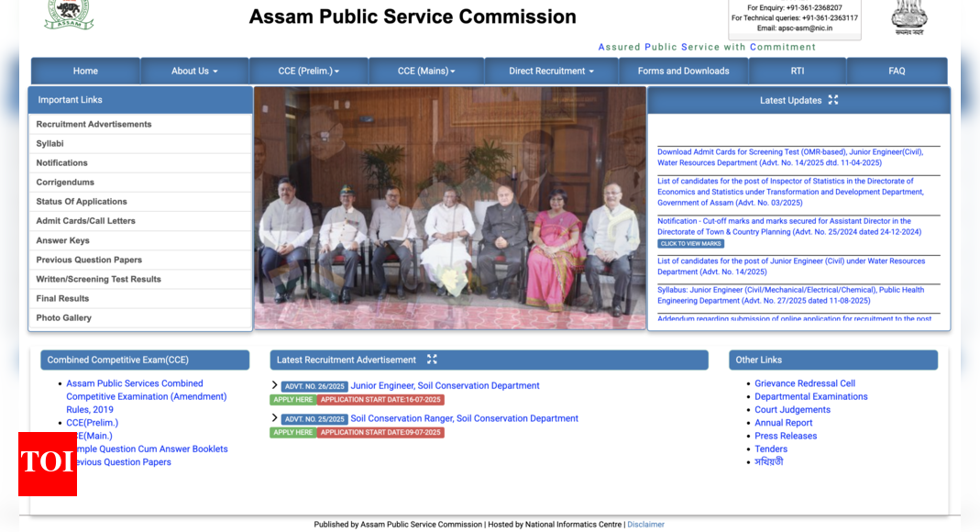Viewport: 980px width, 532px height.
Task: Open Soil Conservation Ranger advertisement link
Action: point(465,418)
